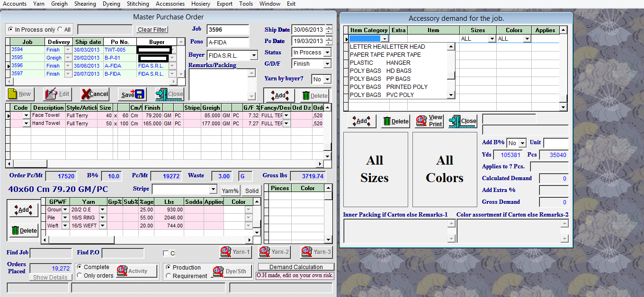
Task: Open the Status dropdown showing In Process
Action: pos(327,52)
